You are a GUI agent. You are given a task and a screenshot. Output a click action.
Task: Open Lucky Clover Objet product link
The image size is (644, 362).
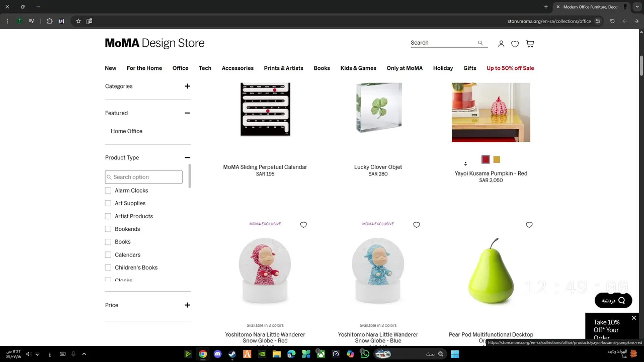(378, 167)
